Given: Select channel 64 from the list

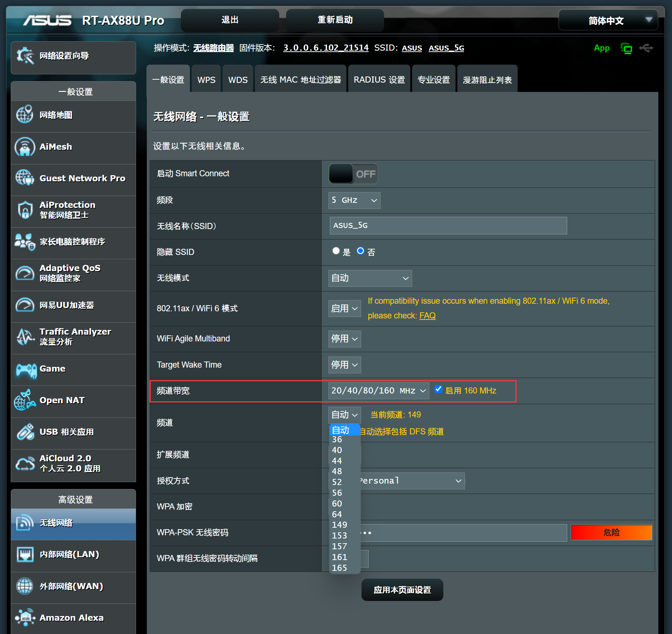Looking at the screenshot, I should click(x=345, y=515).
